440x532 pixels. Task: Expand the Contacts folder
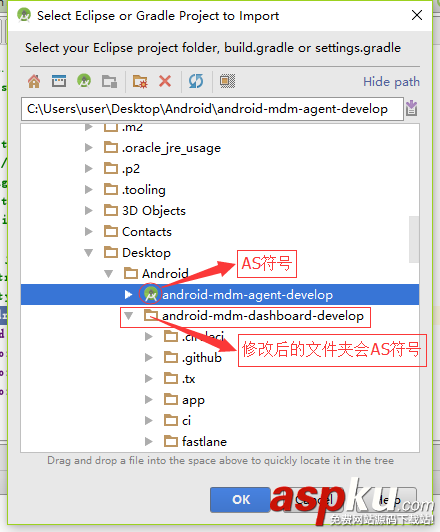pyautogui.click(x=89, y=232)
